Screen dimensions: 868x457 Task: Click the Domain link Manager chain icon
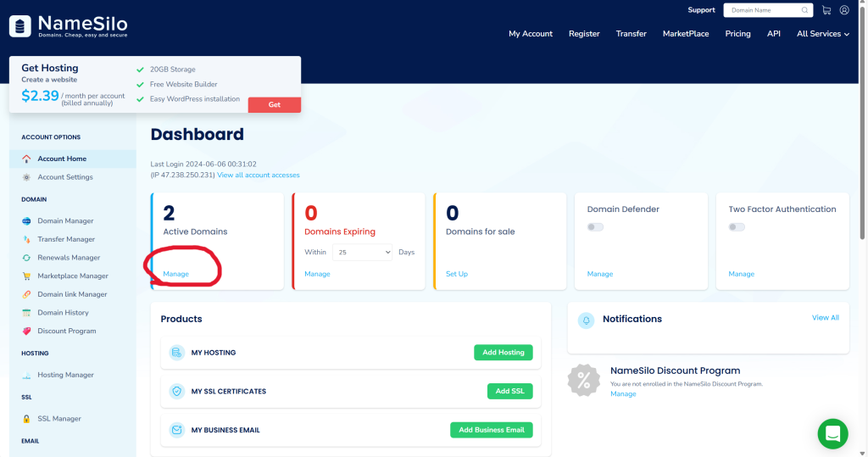pos(26,294)
